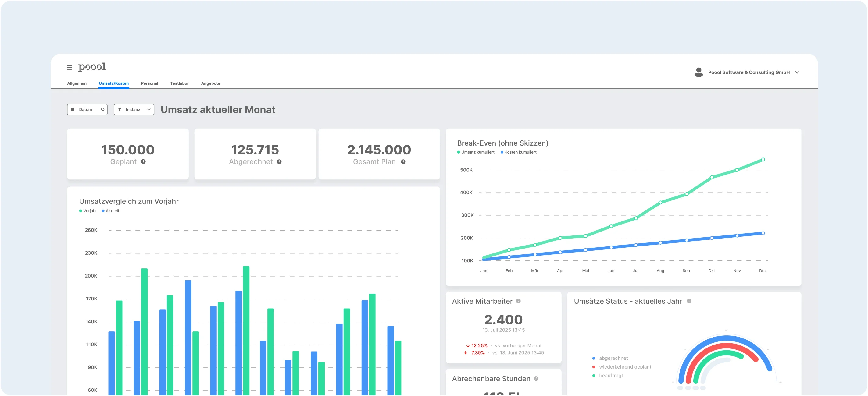Click the Poool logo

[92, 67]
